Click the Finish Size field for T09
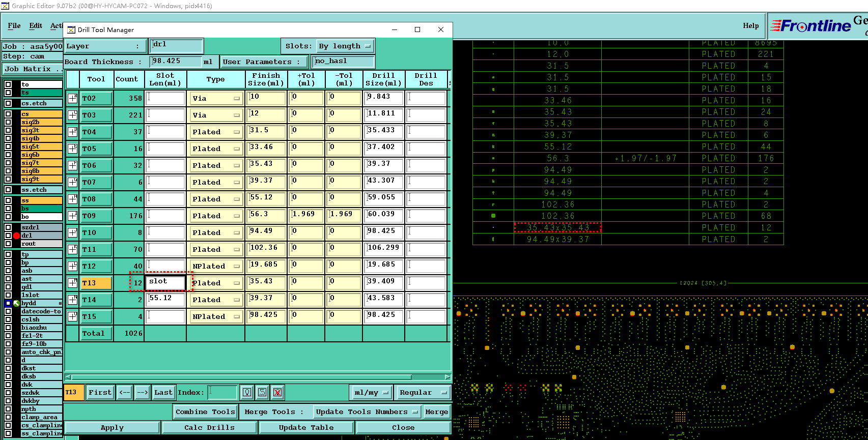The image size is (868, 440). tap(266, 216)
